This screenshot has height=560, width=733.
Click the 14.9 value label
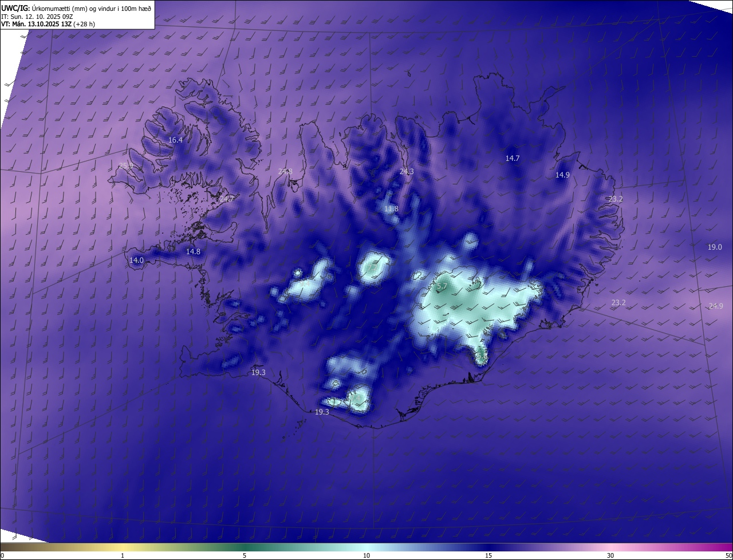[562, 175]
